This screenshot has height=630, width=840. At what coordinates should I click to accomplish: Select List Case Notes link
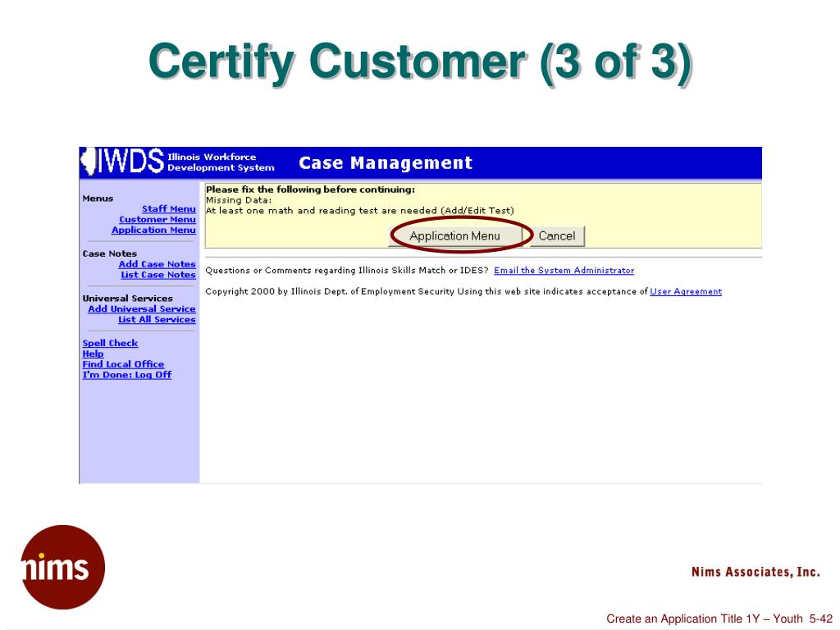coord(158,275)
